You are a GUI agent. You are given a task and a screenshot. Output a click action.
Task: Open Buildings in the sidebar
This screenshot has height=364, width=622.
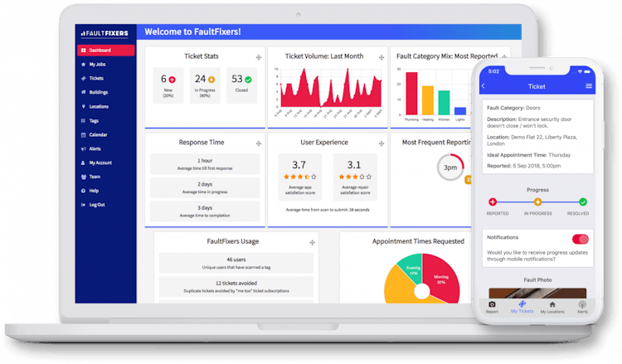[98, 92]
